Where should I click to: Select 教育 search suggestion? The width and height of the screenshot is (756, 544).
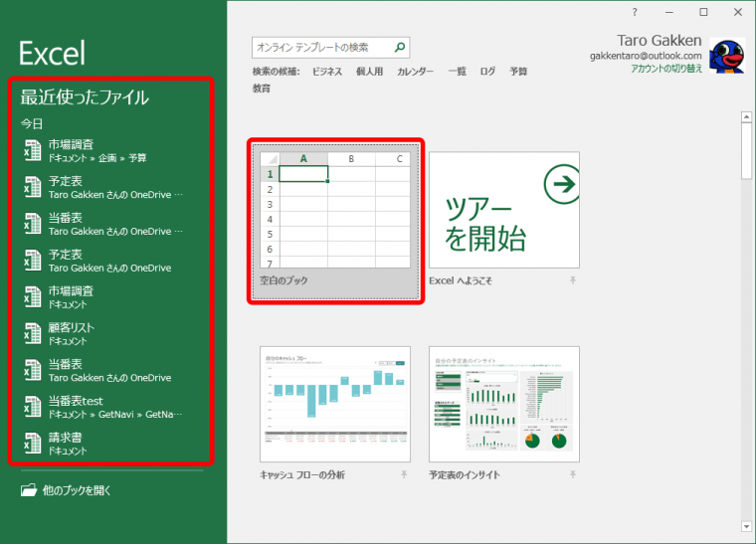coord(262,89)
